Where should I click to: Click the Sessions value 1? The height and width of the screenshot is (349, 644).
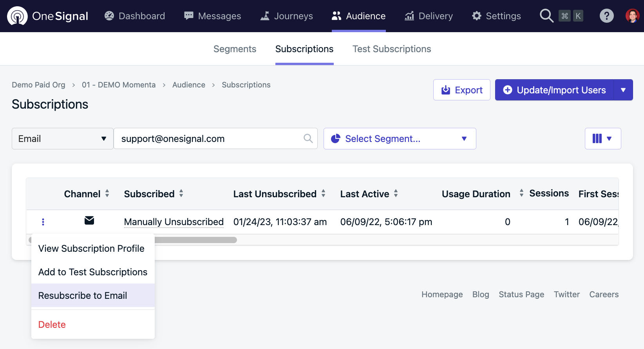[x=567, y=222]
